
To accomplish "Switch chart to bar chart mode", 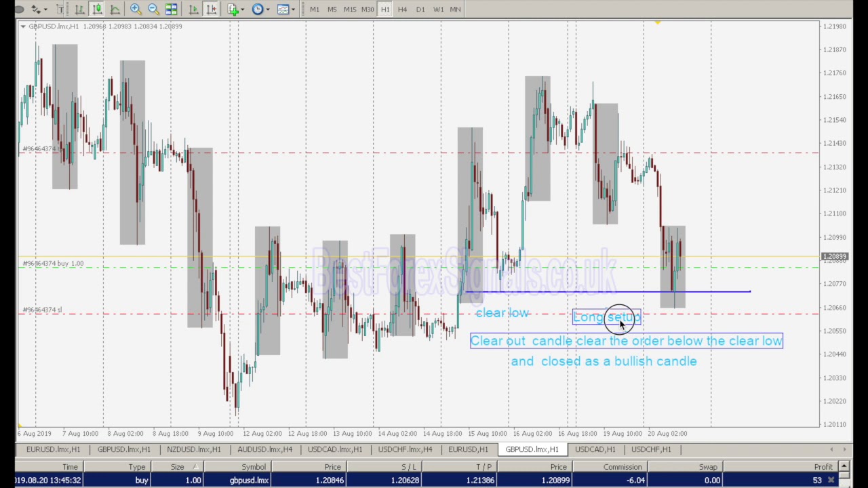I will tap(79, 9).
